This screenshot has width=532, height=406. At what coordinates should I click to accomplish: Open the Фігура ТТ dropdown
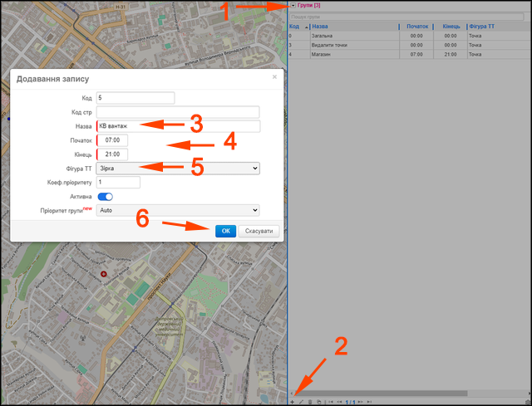tap(178, 169)
